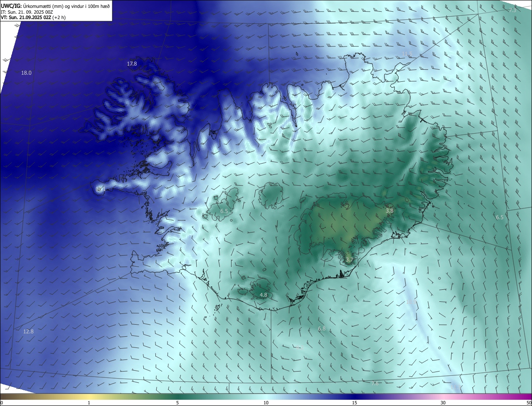Viewport: 532px width, 406px height.
Task: Click the 11.5 value off the northeast coast
Action: point(406,54)
